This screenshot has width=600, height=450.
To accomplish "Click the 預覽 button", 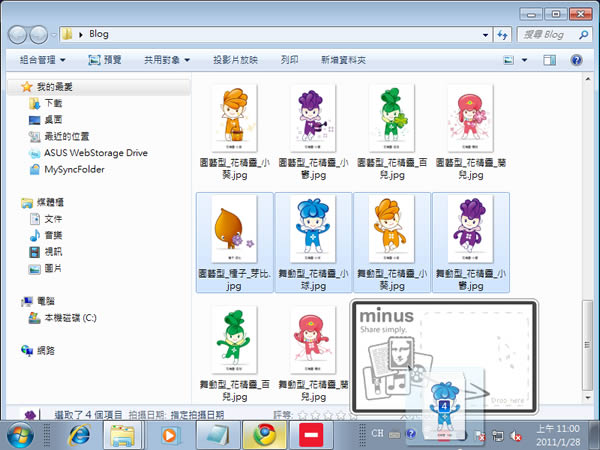I will click(105, 60).
